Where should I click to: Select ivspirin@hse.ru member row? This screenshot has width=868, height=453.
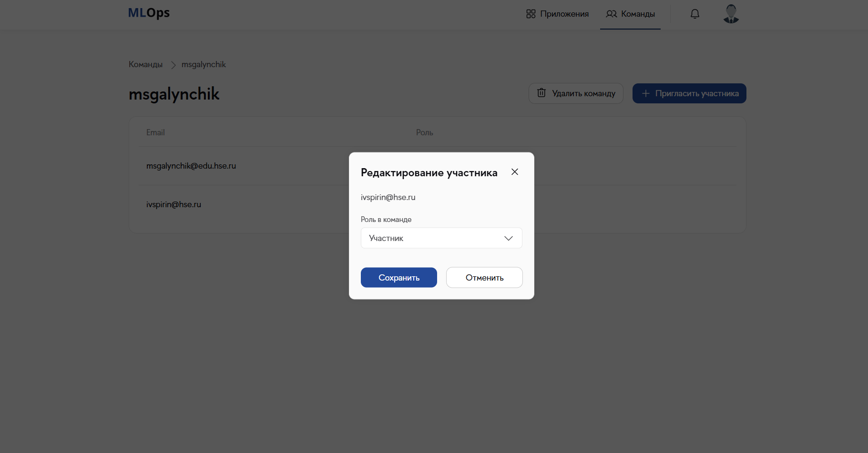[174, 204]
